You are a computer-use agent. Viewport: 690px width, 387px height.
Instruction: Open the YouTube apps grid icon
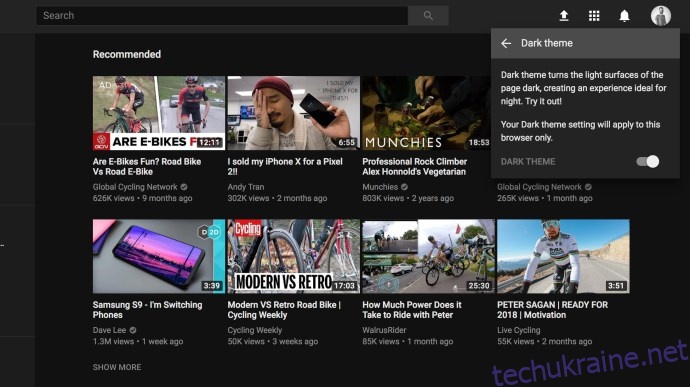point(594,16)
